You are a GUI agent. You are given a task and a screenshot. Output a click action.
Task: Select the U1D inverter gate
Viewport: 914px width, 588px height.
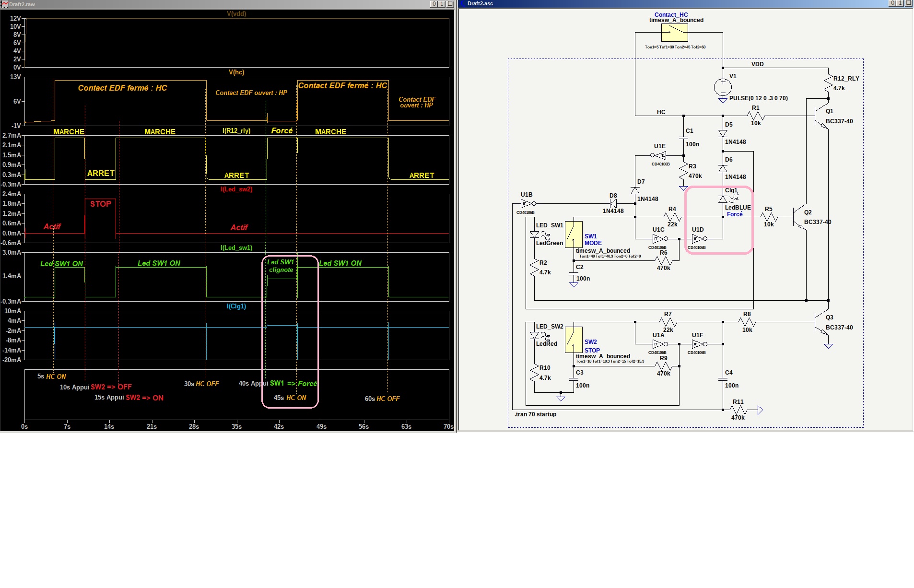point(699,239)
